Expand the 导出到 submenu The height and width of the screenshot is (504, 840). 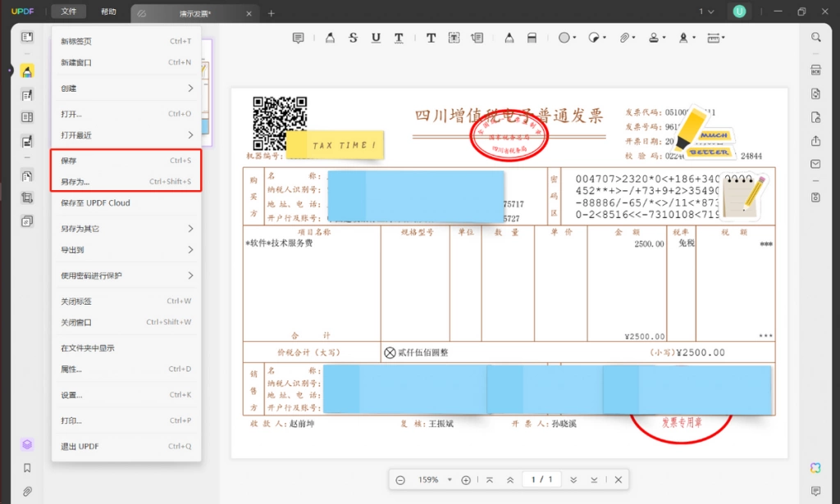pos(190,250)
